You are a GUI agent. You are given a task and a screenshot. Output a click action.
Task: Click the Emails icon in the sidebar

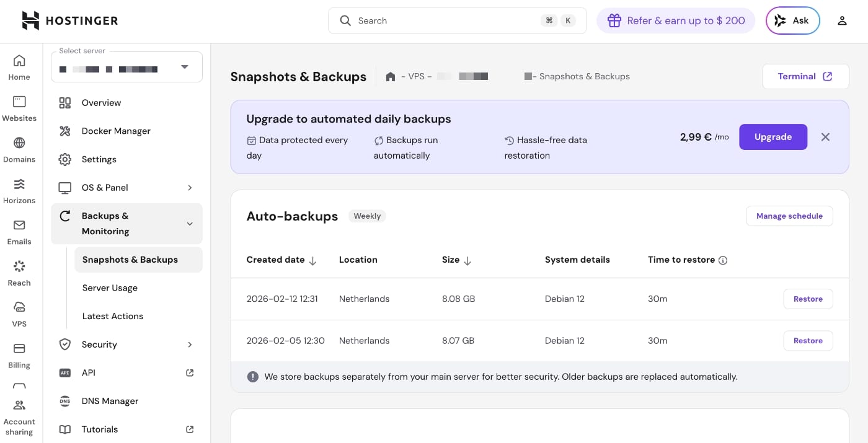pyautogui.click(x=19, y=230)
